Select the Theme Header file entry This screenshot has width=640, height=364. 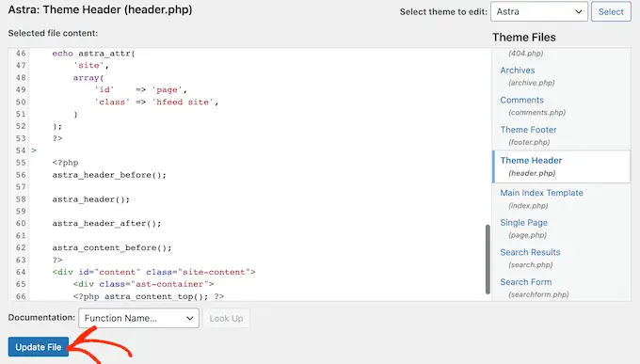[562, 166]
